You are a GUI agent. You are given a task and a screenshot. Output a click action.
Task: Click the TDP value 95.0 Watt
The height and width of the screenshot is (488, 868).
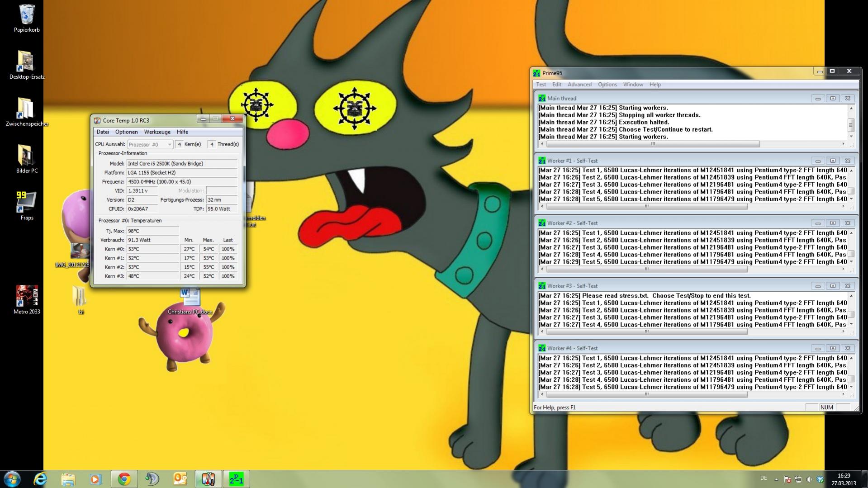(x=222, y=209)
